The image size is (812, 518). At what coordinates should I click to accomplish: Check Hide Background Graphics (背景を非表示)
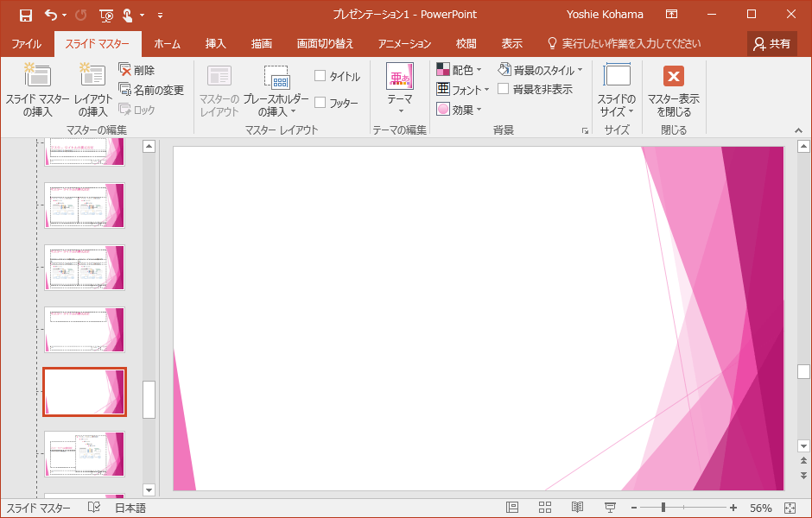[x=503, y=89]
